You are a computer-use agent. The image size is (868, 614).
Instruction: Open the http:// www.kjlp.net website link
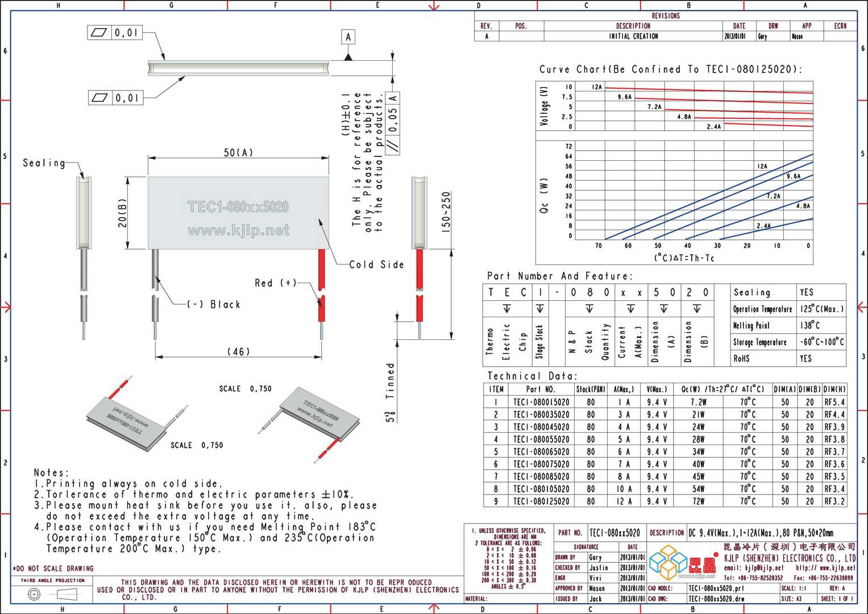click(x=825, y=568)
